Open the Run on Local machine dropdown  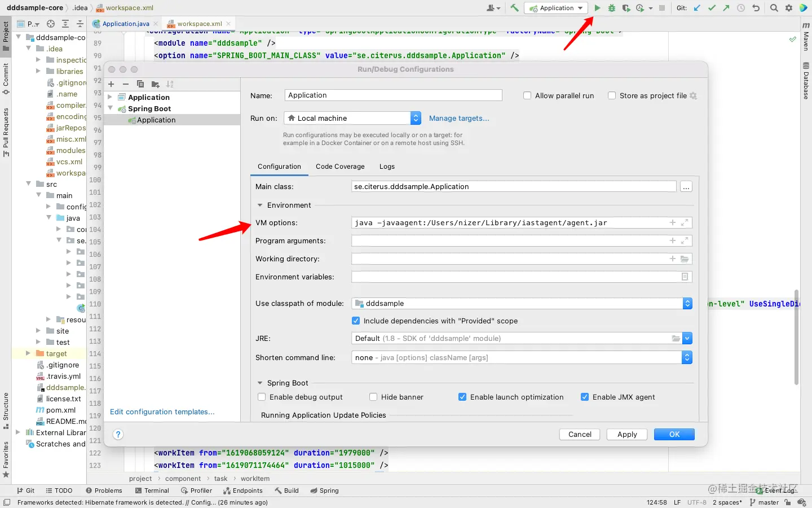tap(352, 119)
